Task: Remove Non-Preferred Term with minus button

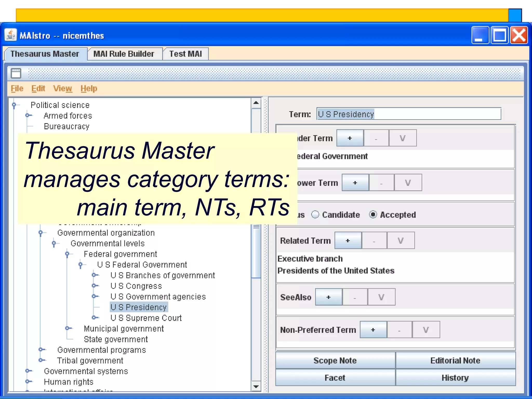Action: coord(400,330)
